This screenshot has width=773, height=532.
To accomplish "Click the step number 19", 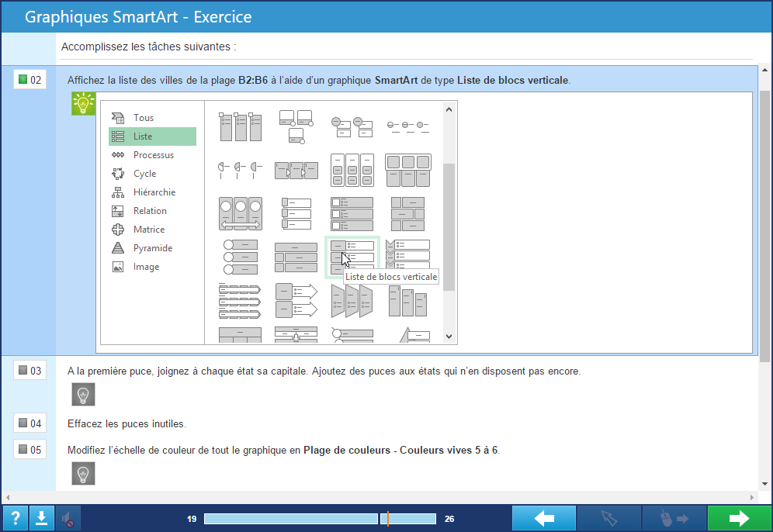I will [192, 519].
